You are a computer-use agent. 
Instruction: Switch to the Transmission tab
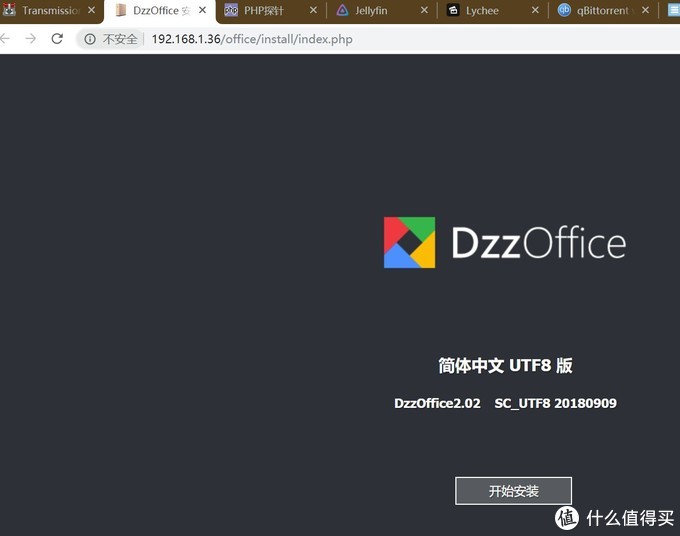coord(49,10)
